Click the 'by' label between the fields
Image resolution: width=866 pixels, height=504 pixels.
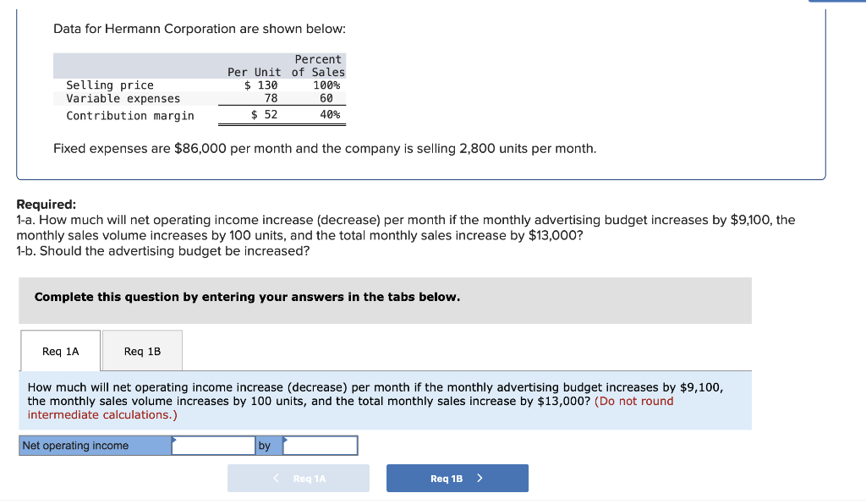[x=267, y=445]
